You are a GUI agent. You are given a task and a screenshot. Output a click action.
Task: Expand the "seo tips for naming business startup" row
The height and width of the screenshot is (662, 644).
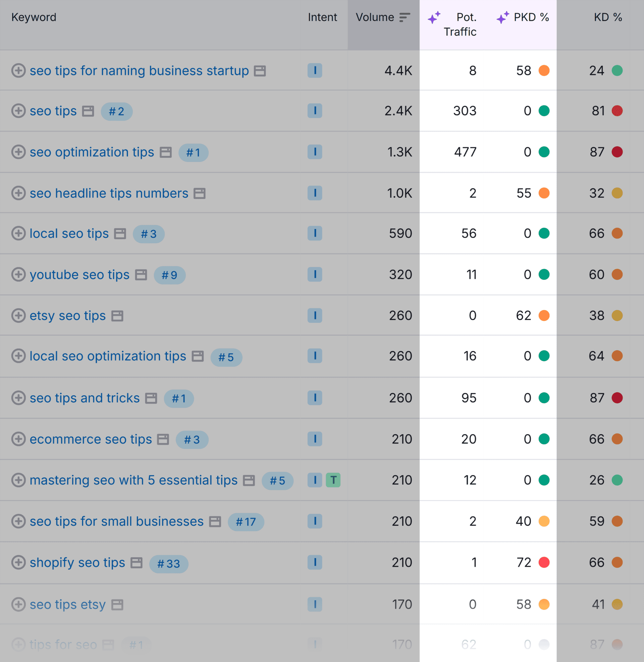pyautogui.click(x=18, y=71)
